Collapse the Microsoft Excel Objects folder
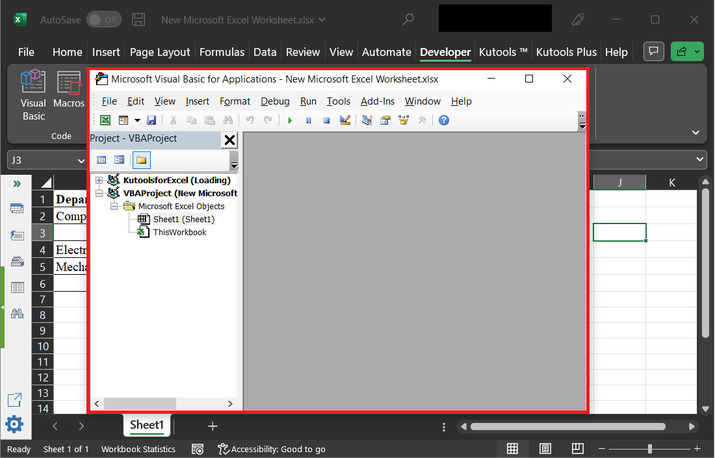The height and width of the screenshot is (458, 715). 114,206
